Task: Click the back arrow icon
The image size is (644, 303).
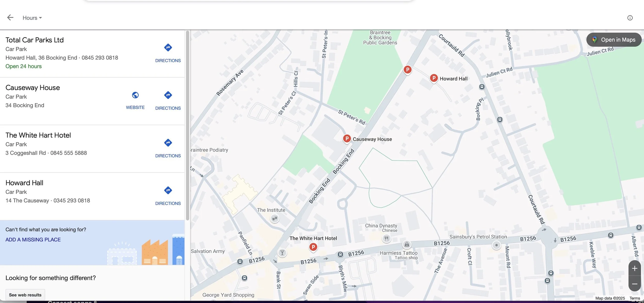Action: pyautogui.click(x=10, y=18)
